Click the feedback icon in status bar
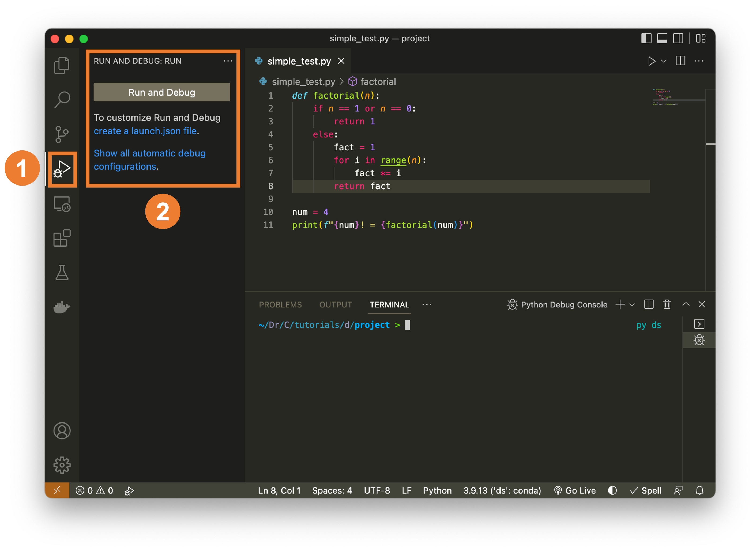The width and height of the screenshot is (756, 552). tap(678, 490)
